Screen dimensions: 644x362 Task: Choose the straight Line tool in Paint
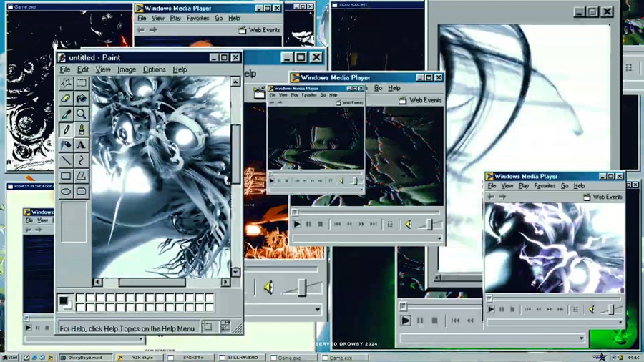coord(66,160)
